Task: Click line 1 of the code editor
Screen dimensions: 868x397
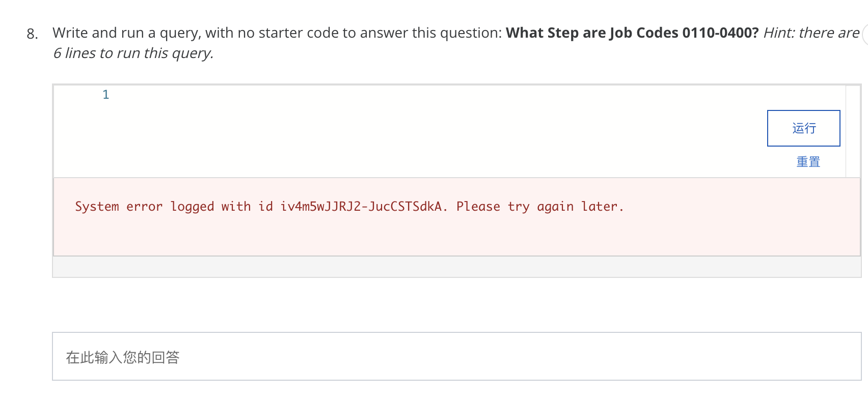Action: pyautogui.click(x=204, y=94)
